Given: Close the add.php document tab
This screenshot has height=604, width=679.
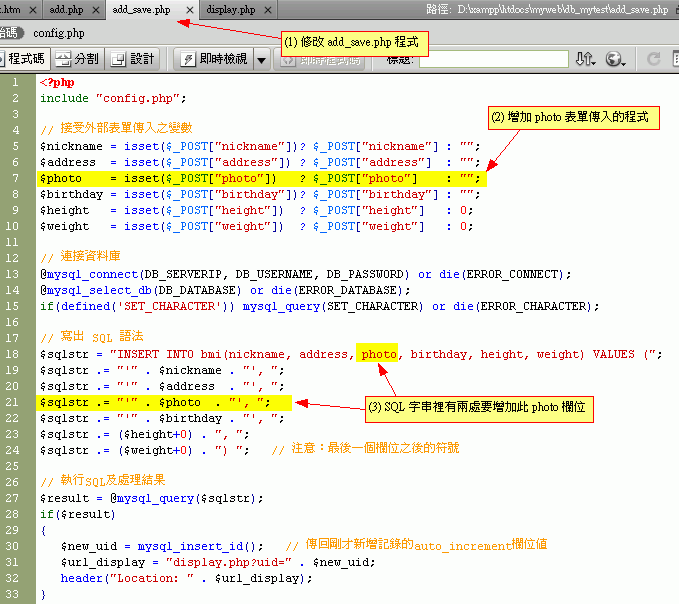Looking at the screenshot, I should tap(96, 10).
